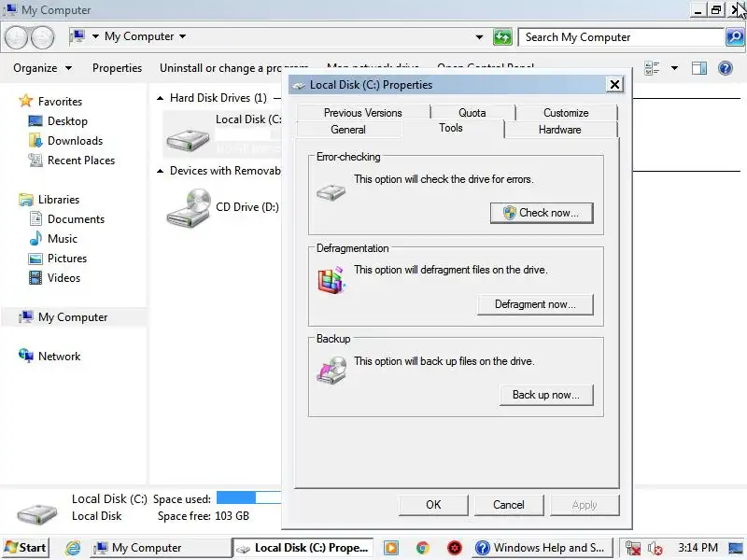Click the Show desktop tray icon
This screenshot has width=747, height=560.
tap(736, 548)
